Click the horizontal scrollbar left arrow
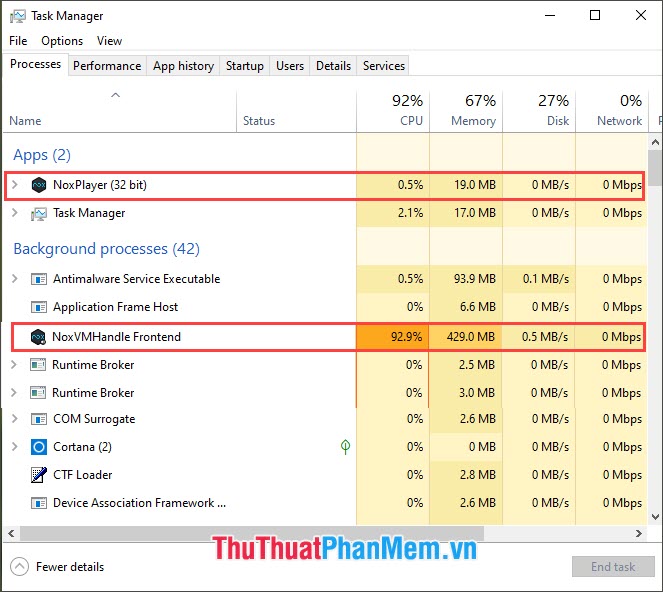The height and width of the screenshot is (592, 663). click(11, 533)
